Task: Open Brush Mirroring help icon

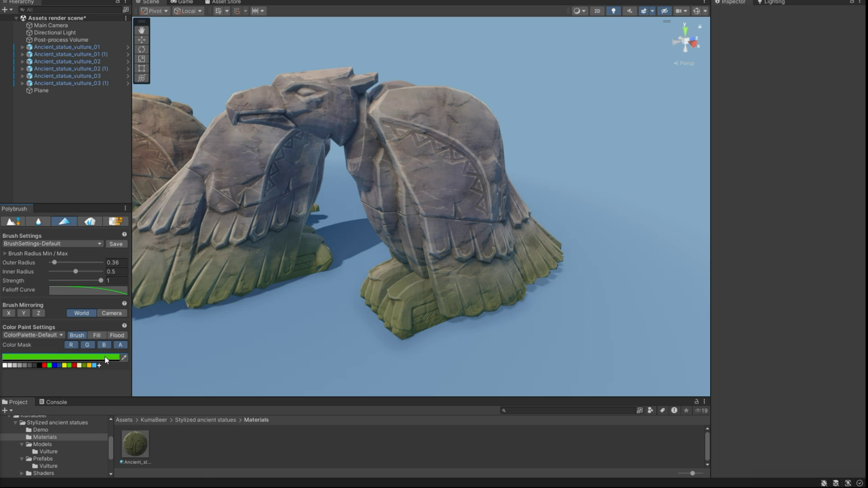Action: [124, 304]
